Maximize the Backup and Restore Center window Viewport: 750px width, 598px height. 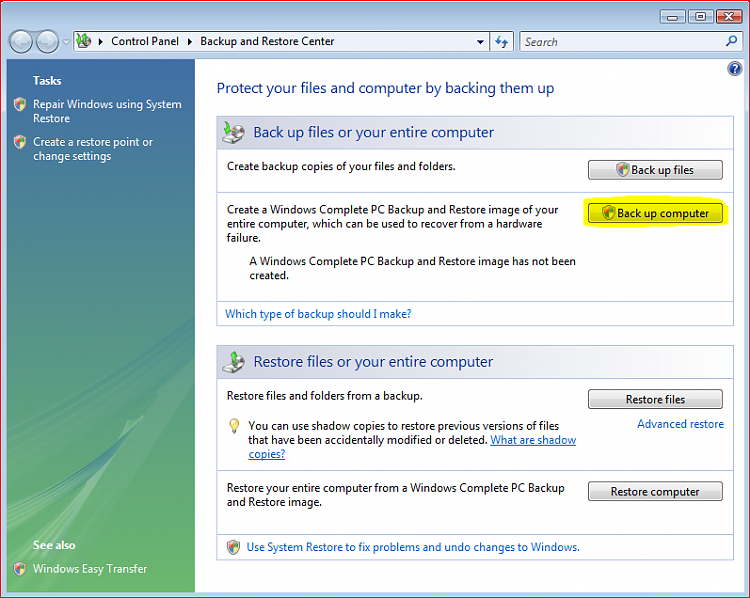coord(700,17)
